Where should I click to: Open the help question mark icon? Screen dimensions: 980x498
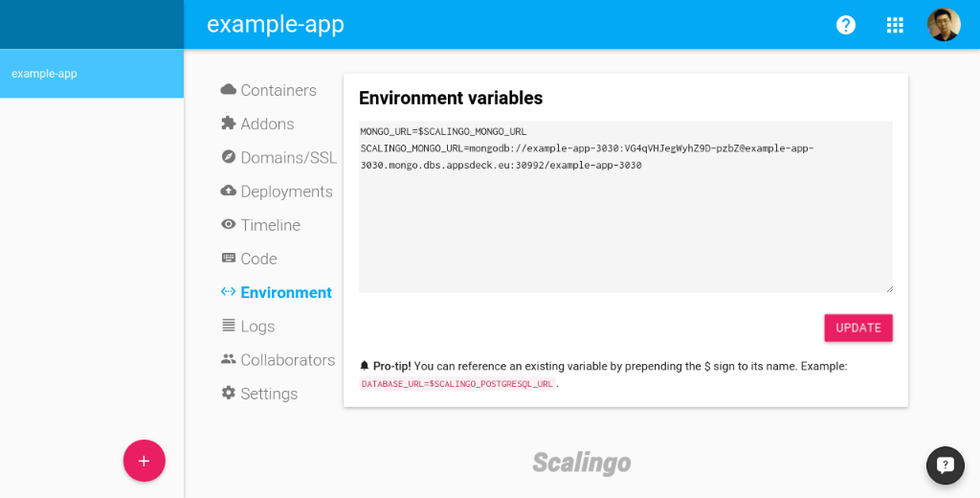[x=846, y=25]
